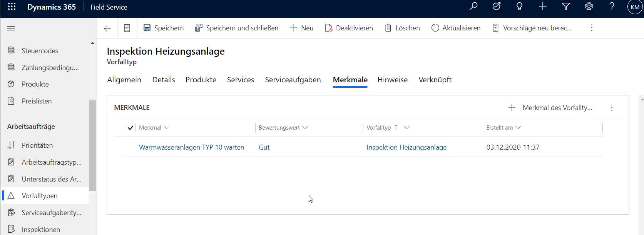Click the sidebar vertical scrollbar
Image resolution: width=644 pixels, height=235 pixels.
(92, 146)
